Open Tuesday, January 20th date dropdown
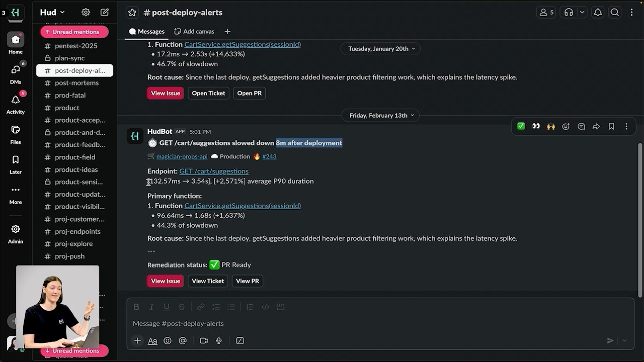Screen dimensions: 644x362 (x=381, y=49)
